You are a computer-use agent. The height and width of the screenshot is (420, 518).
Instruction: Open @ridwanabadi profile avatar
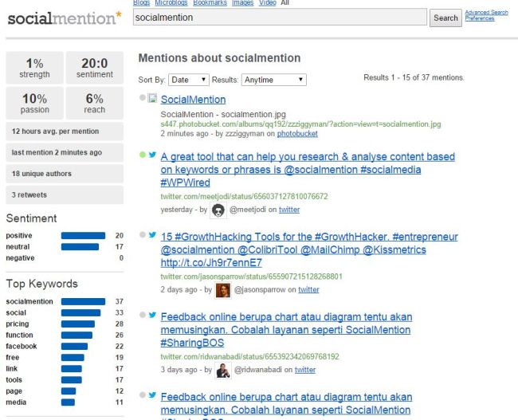click(223, 371)
